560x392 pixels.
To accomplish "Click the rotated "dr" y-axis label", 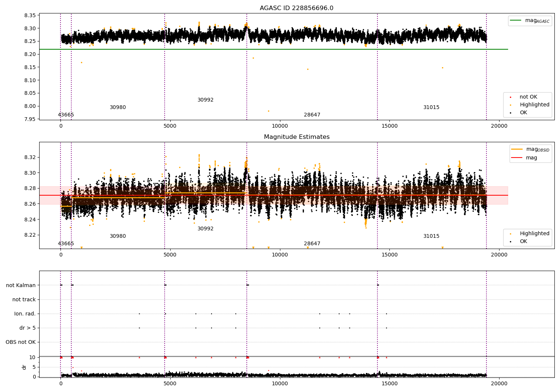I will (24, 367).
